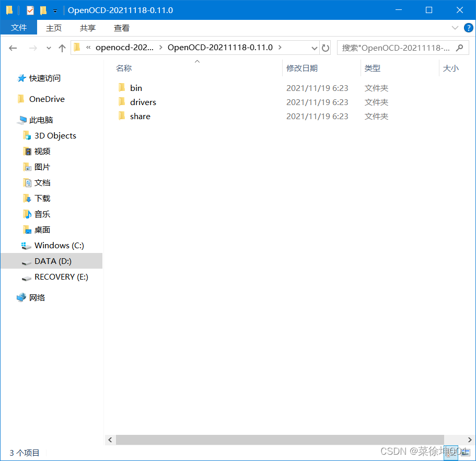Select the bin folder name
Screen dimensions: 476x461
tap(136, 88)
